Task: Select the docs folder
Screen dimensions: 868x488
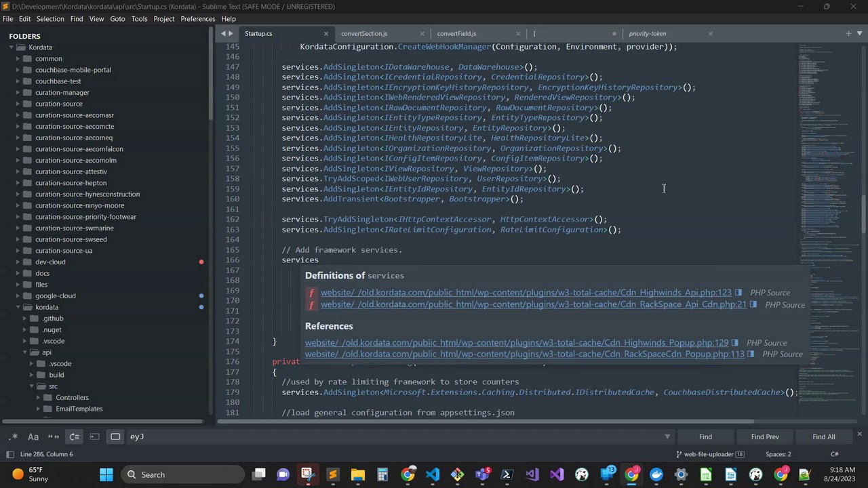Action: [x=42, y=273]
